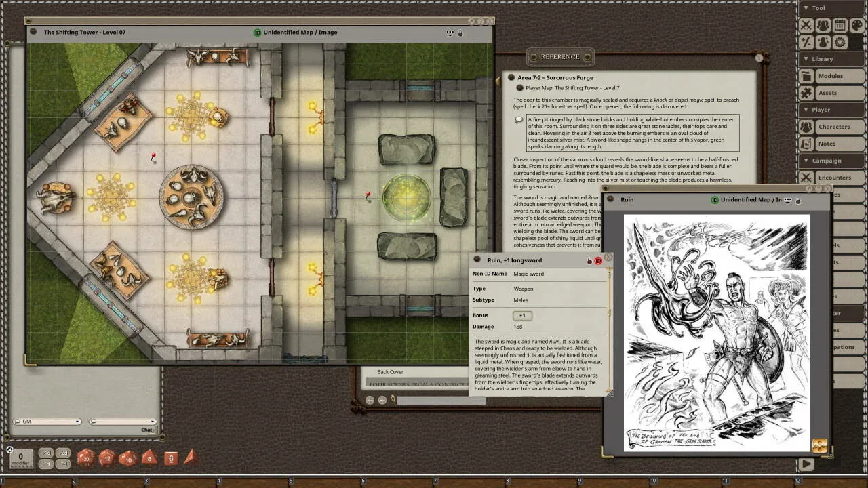
Task: Roll the d10 die
Action: pos(128,458)
